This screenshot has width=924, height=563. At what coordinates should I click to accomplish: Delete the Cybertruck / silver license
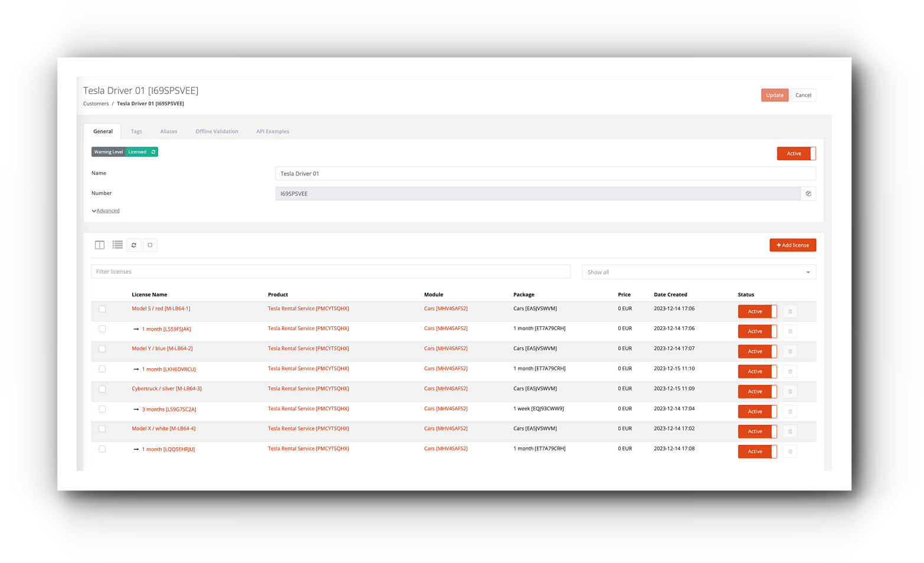point(790,392)
